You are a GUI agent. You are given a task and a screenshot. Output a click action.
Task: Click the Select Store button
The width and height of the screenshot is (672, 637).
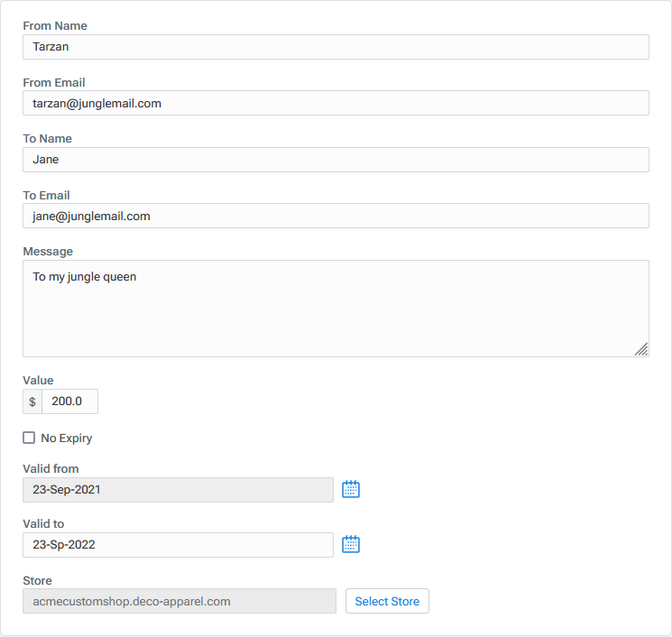(387, 601)
